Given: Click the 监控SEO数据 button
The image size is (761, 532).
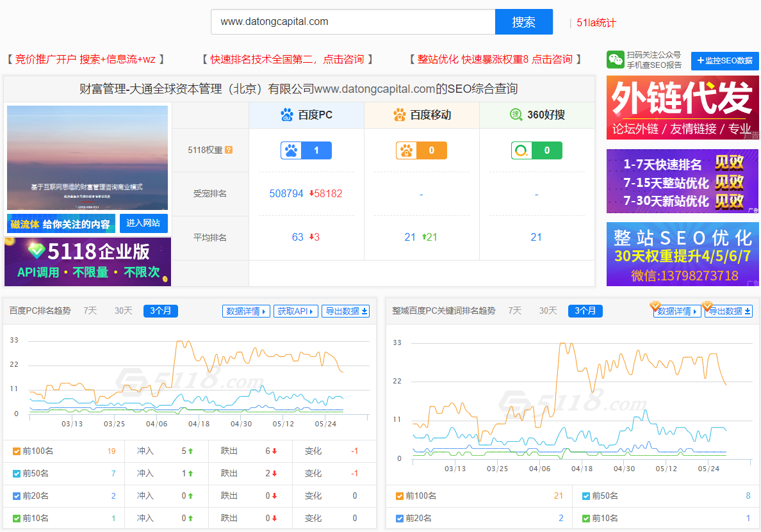Looking at the screenshot, I should 725,61.
